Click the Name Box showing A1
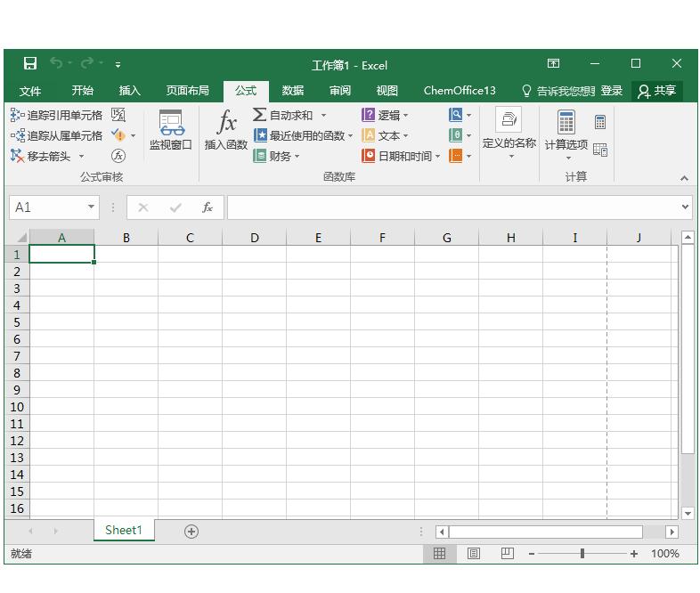This screenshot has height=593, width=700. 49,207
